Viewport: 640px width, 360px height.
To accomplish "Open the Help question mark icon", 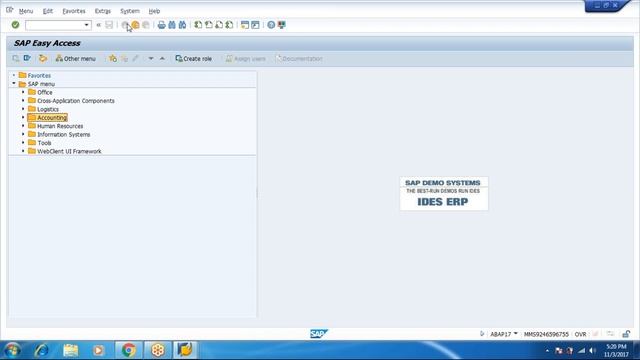I will point(271,25).
